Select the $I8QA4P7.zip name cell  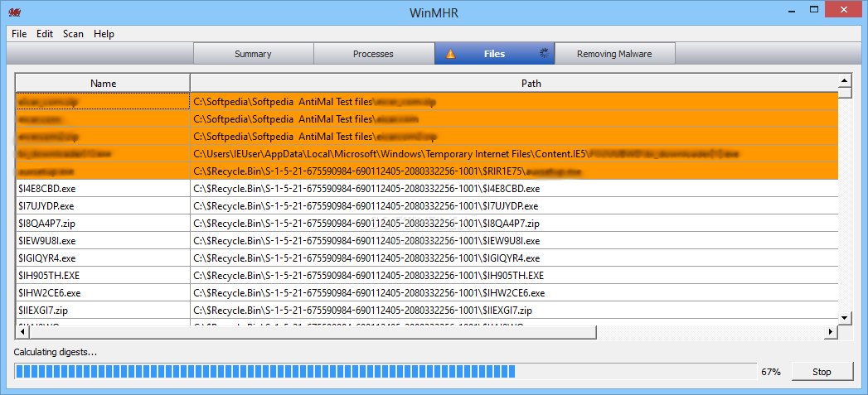pyautogui.click(x=103, y=224)
